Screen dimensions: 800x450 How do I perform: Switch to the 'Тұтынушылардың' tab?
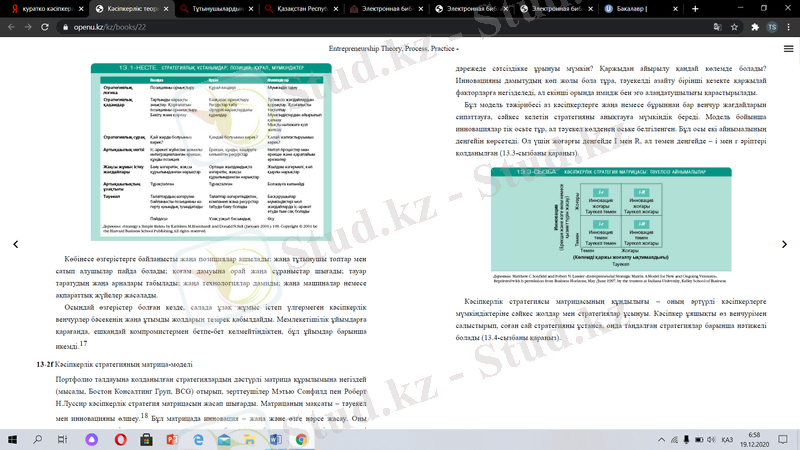(x=217, y=9)
